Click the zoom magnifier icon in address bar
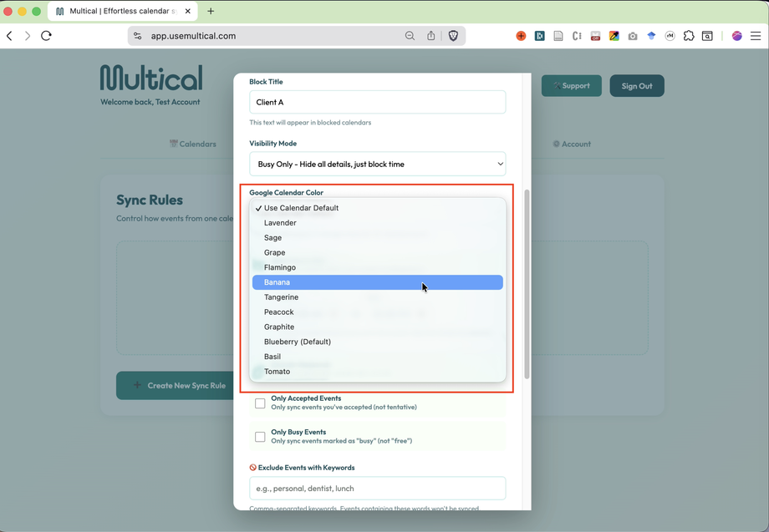769x532 pixels. (x=410, y=36)
